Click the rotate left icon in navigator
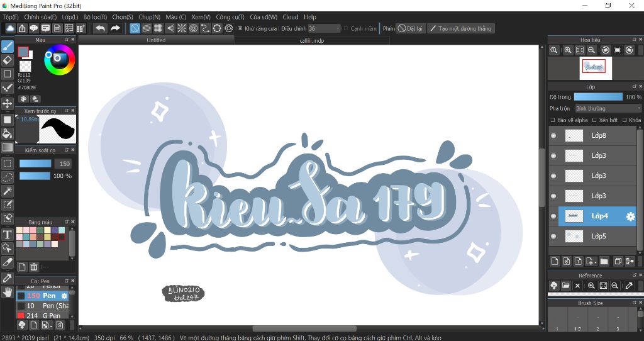Screen dimensions: 644x341 click(x=606, y=50)
